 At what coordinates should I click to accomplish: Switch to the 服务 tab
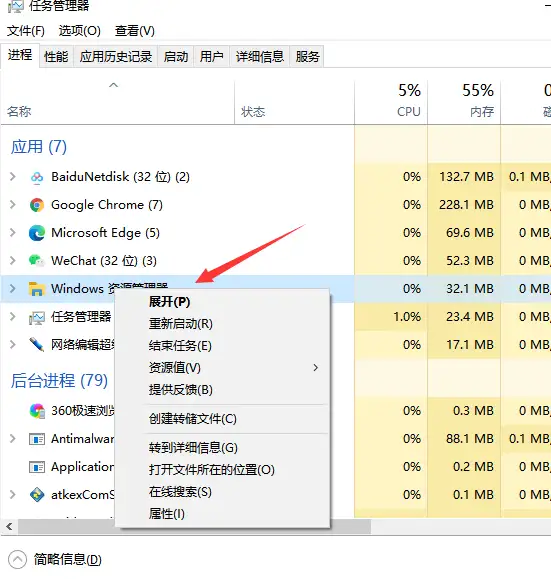coord(307,56)
